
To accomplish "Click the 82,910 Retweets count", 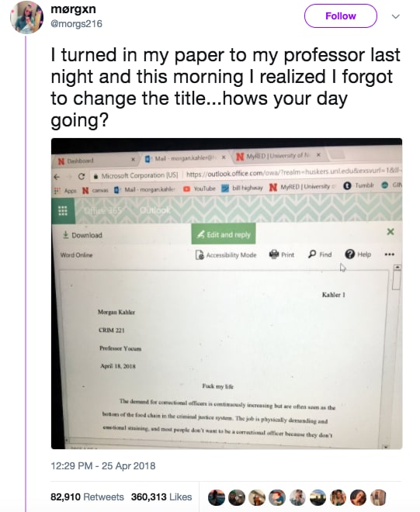I will point(87,497).
